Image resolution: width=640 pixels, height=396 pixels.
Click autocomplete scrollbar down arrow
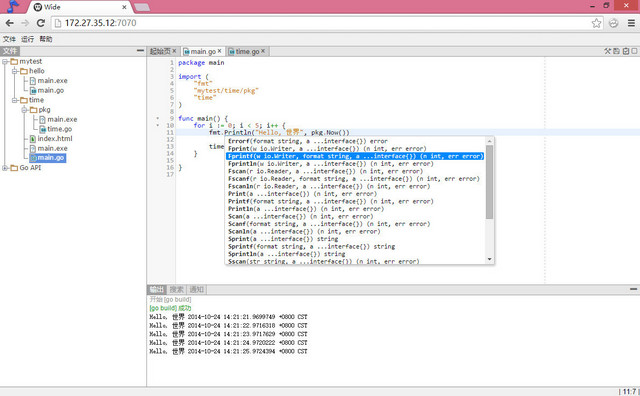click(x=489, y=259)
